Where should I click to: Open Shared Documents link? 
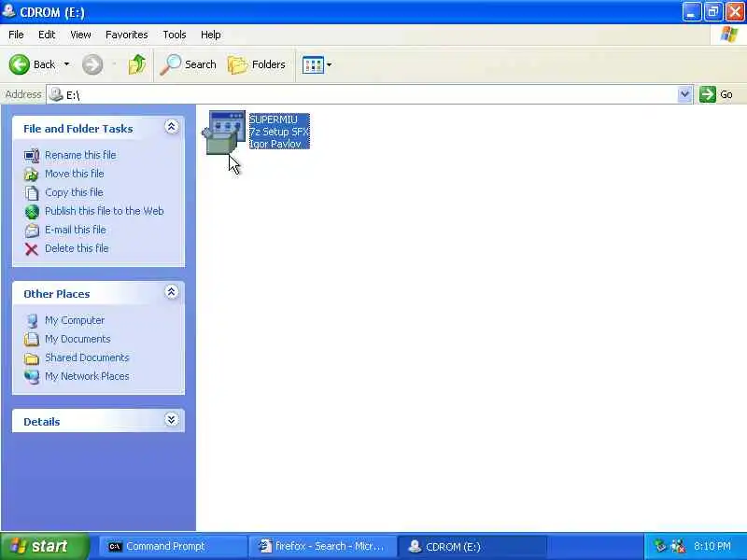87,357
